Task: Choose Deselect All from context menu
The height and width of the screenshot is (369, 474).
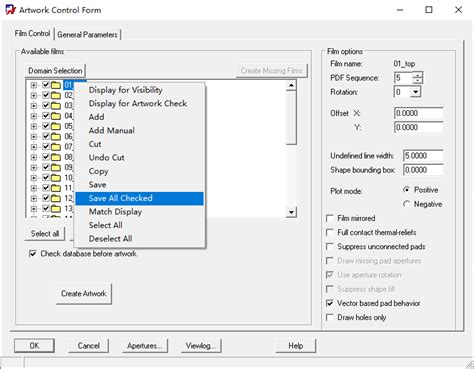Action: point(139,239)
